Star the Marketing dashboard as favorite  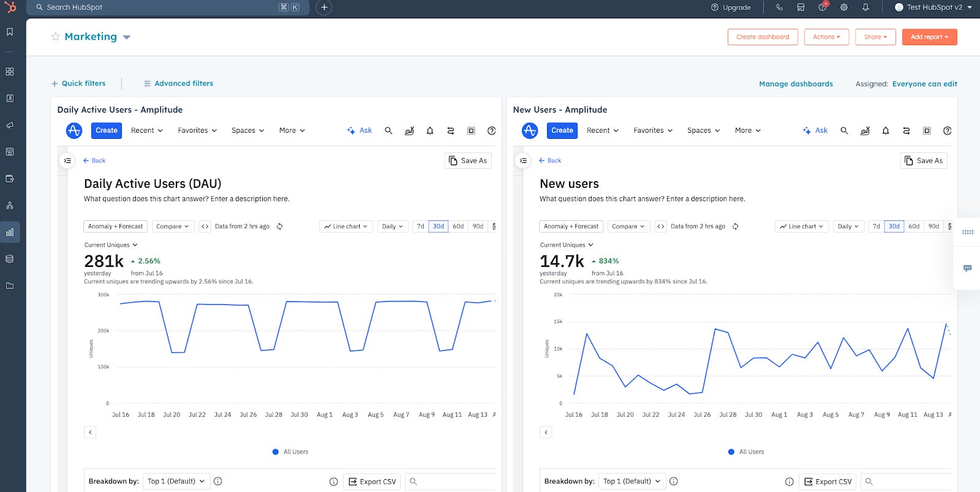coord(56,37)
